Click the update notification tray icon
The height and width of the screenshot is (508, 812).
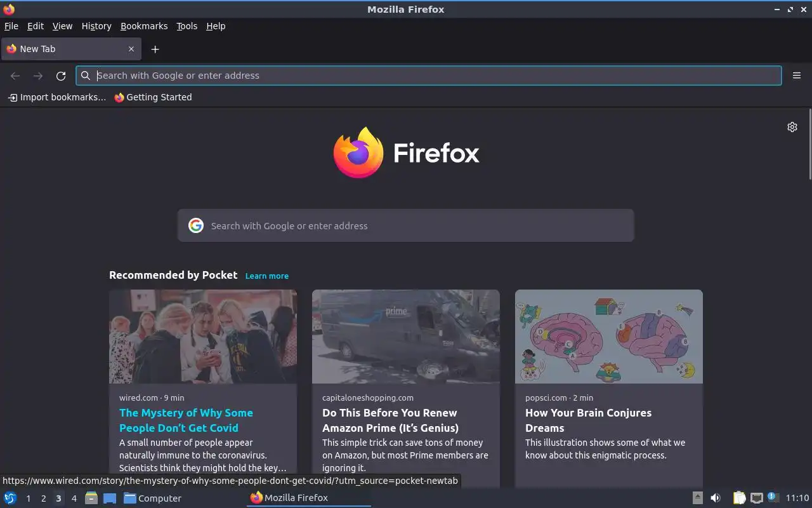click(x=773, y=497)
